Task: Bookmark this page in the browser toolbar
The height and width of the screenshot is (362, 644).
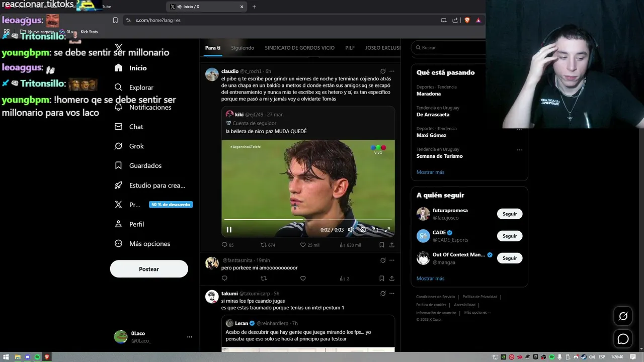Action: coord(115,20)
